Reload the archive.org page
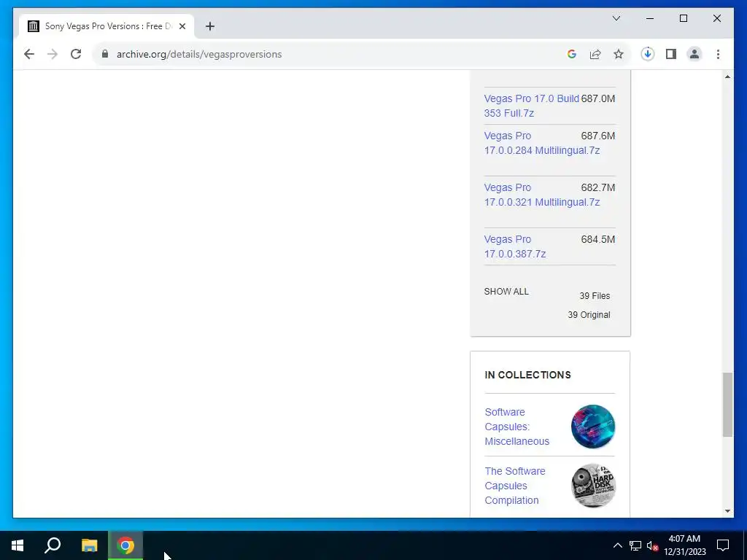 click(76, 54)
